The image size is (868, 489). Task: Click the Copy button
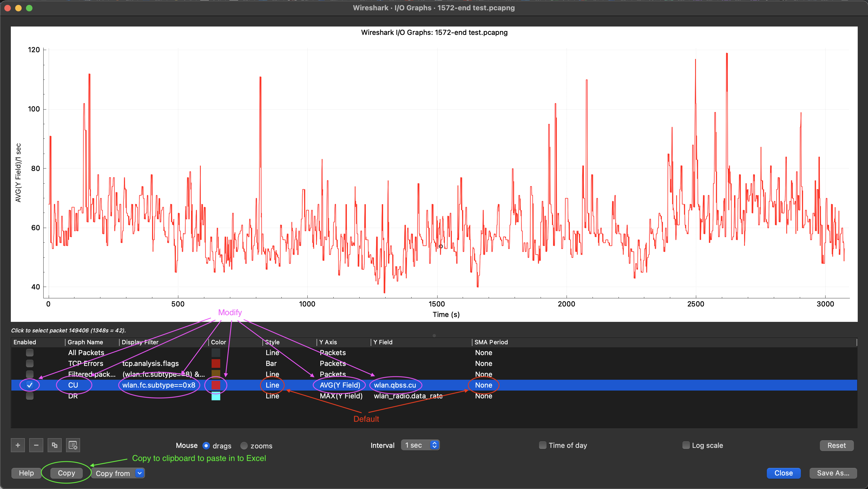point(66,473)
